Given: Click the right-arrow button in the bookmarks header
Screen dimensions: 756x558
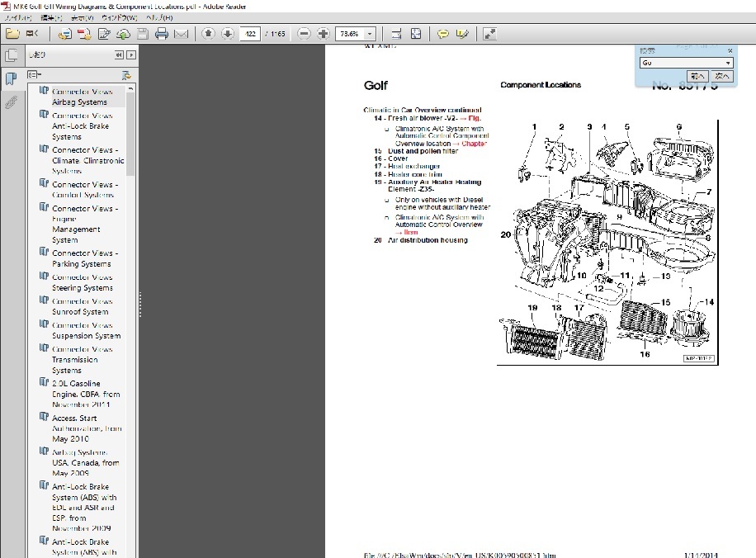Looking at the screenshot, I should pyautogui.click(x=130, y=55).
